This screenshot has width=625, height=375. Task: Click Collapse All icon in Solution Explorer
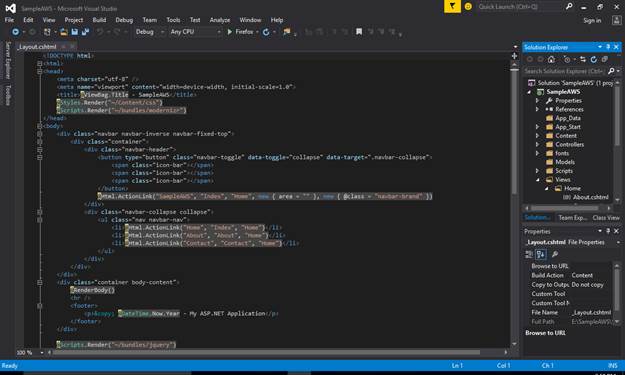(605, 59)
